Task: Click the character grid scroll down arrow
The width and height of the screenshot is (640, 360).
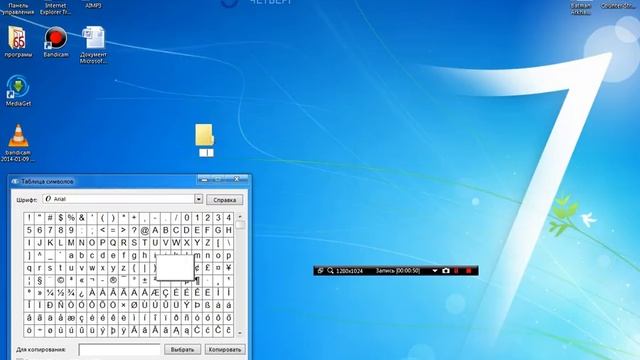Action: 240,333
